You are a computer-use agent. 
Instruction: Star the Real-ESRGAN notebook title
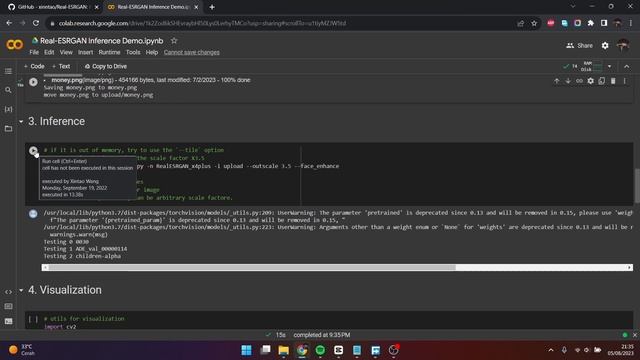click(174, 40)
